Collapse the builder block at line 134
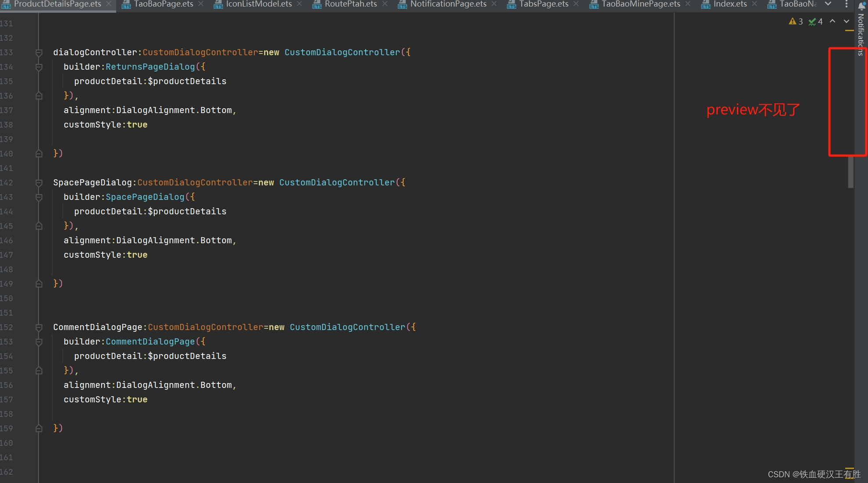Image resolution: width=868 pixels, height=483 pixels. tap(39, 67)
